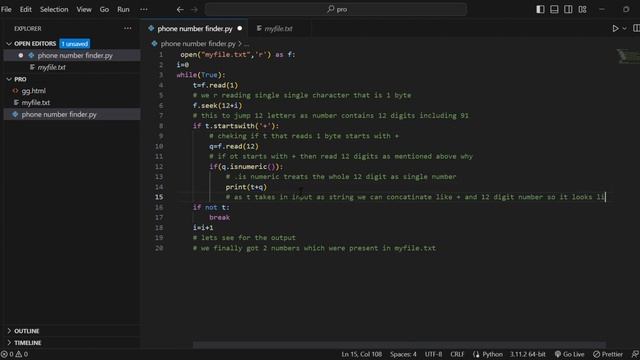Select phone number finder.py editor tab
640x360 pixels.
click(x=195, y=29)
